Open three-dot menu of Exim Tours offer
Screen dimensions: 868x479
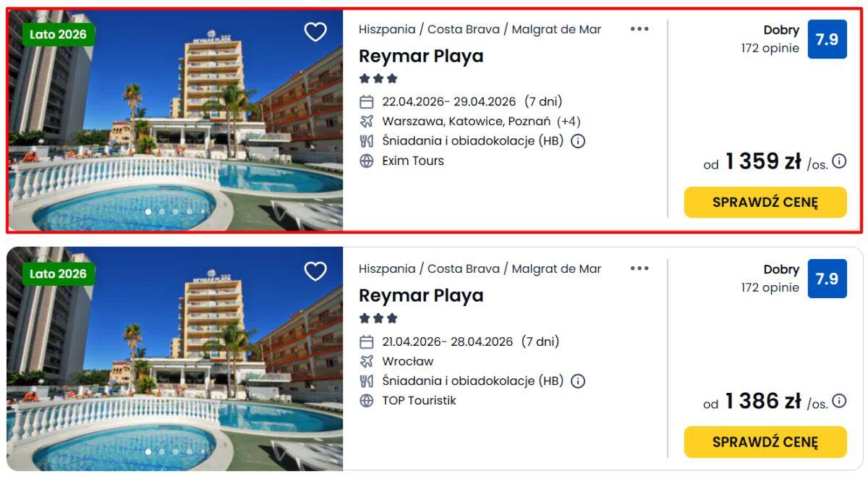point(639,29)
